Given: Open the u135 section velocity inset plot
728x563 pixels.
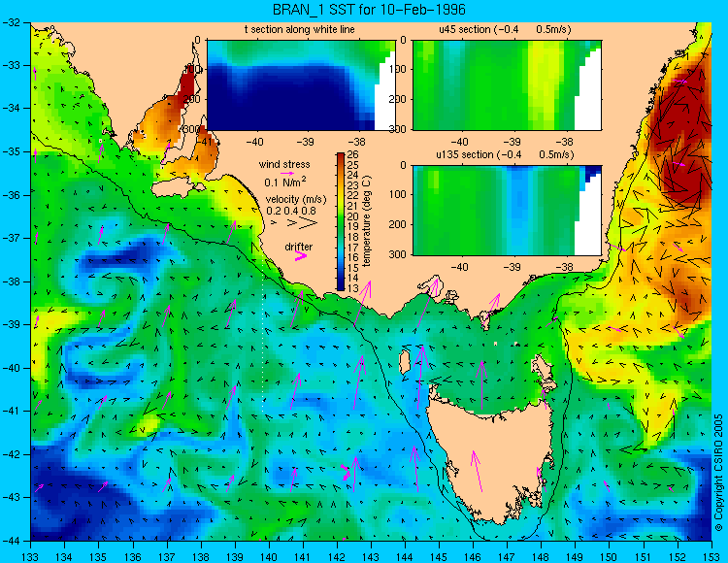Looking at the screenshot, I should (507, 210).
